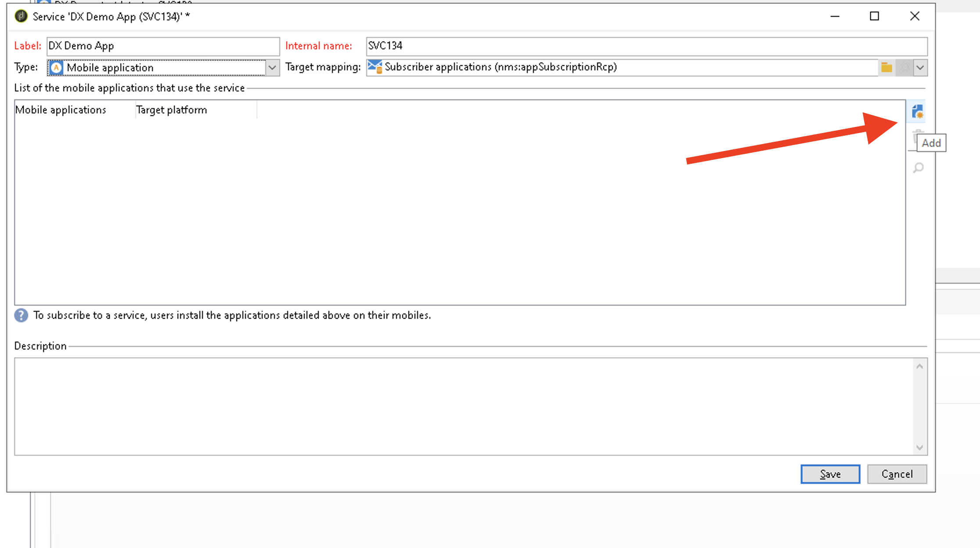
Task: Click the magnifier detail icon beside the list
Action: point(918,168)
